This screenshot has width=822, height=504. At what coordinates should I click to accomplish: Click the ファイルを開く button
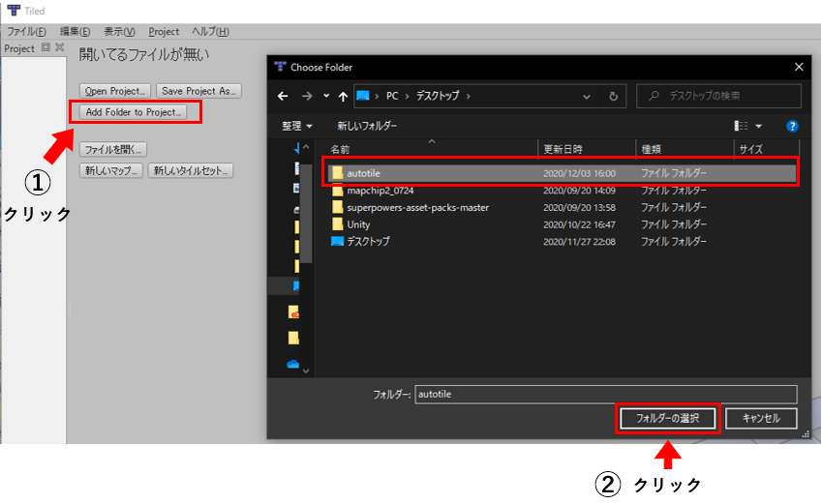[x=112, y=149]
